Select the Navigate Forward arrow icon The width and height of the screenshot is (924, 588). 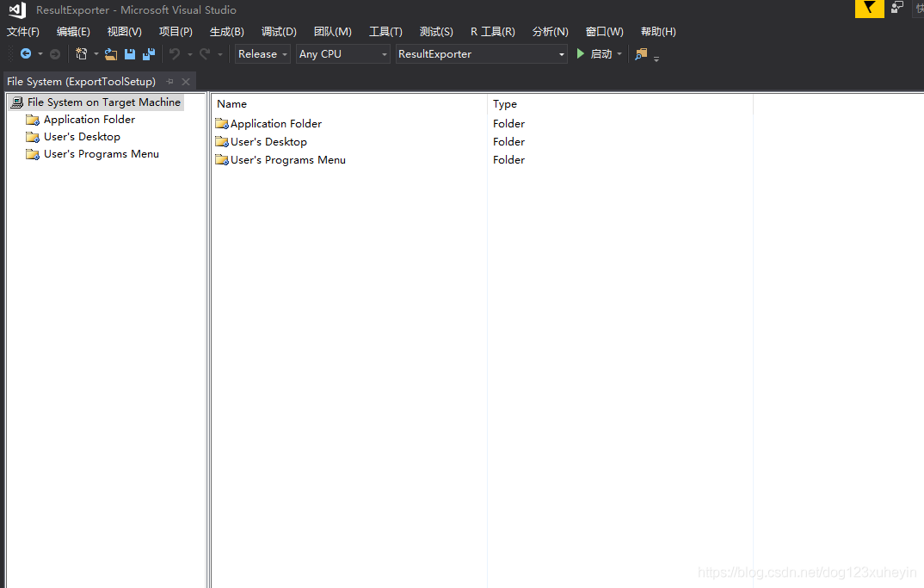click(x=54, y=53)
